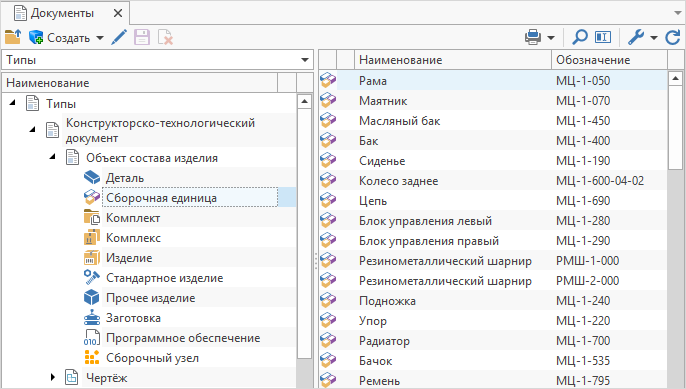Viewport: 686px width, 389px height.
Task: Click the printer icon
Action: pos(533,38)
